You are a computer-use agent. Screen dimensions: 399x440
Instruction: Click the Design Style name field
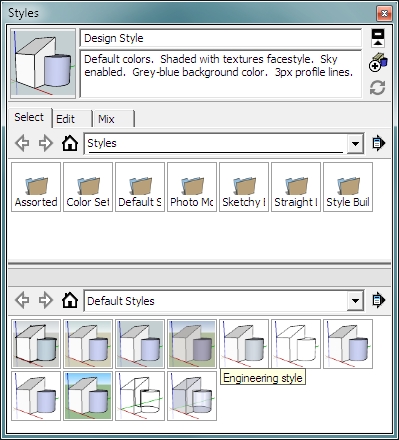tap(221, 38)
